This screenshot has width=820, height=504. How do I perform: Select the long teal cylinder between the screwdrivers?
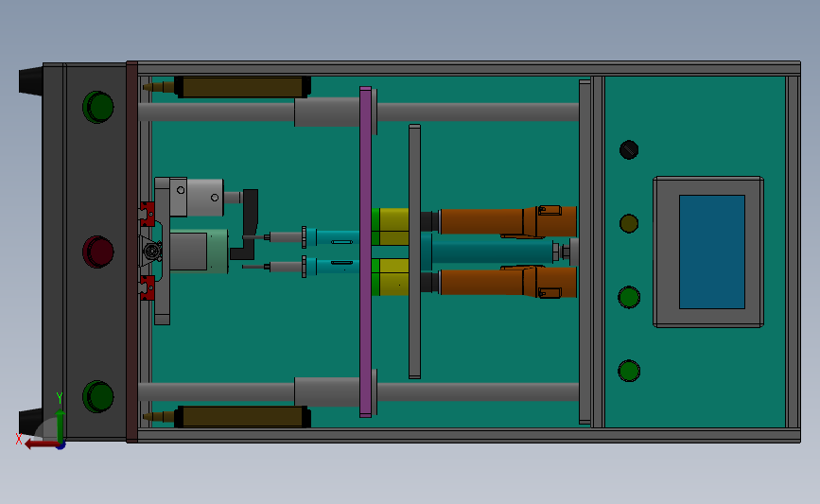(489, 252)
